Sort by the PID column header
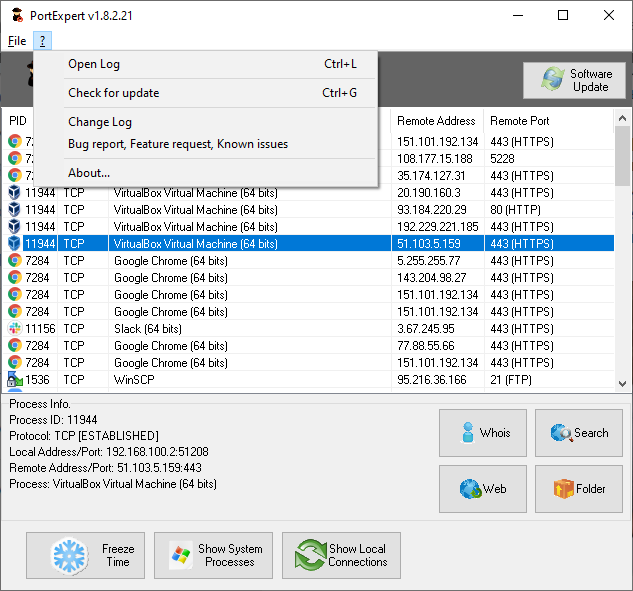Screen dimensions: 633x591 click(18, 121)
